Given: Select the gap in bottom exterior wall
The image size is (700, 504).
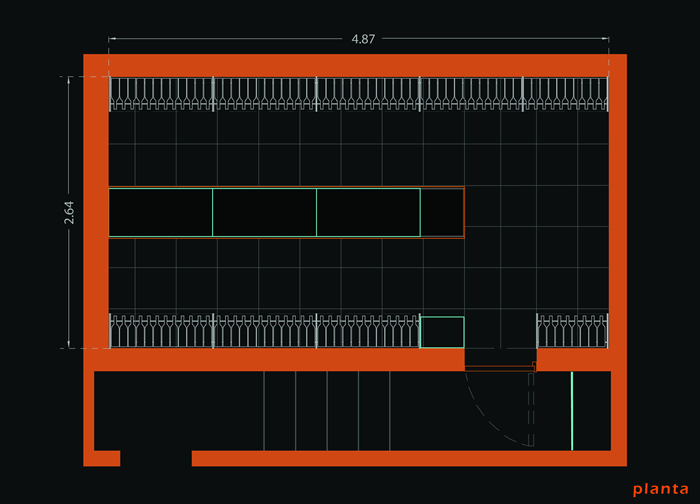Looking at the screenshot, I should 156,459.
